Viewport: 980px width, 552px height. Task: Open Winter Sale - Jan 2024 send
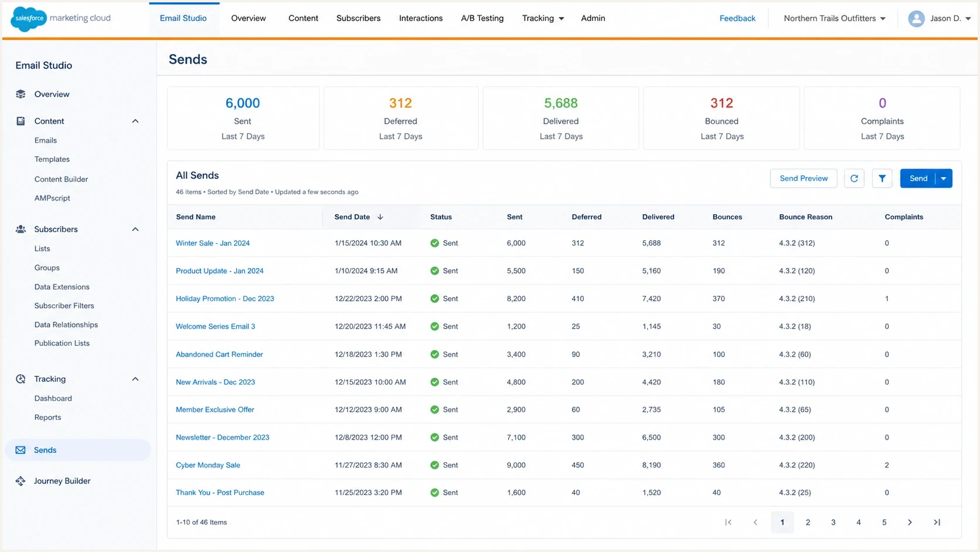click(213, 243)
